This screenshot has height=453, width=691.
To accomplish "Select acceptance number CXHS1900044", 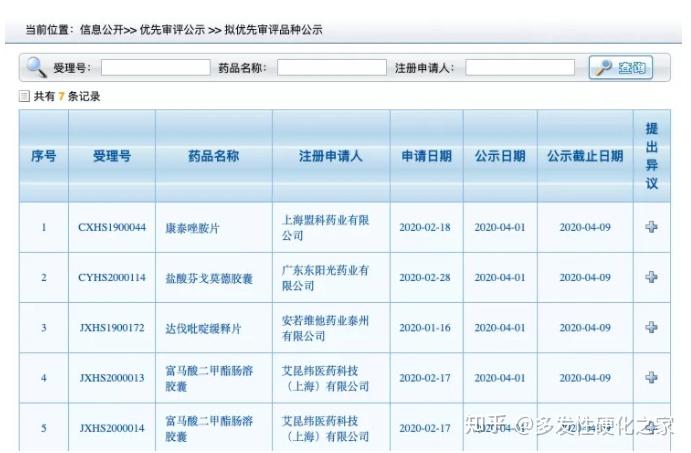I will click(x=112, y=227).
